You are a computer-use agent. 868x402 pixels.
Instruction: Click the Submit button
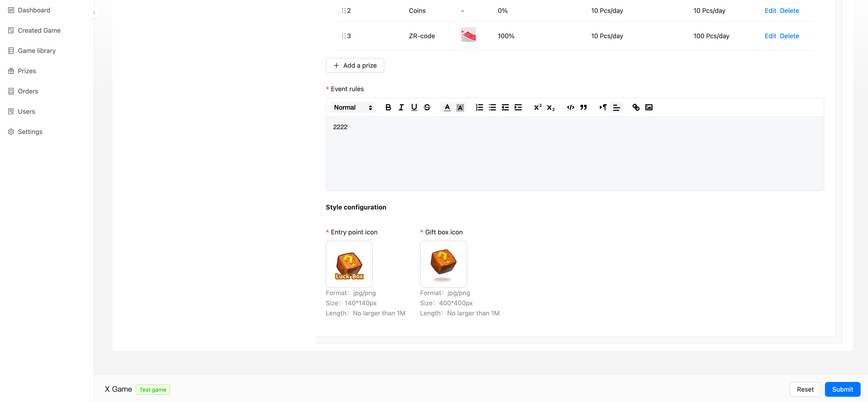842,389
